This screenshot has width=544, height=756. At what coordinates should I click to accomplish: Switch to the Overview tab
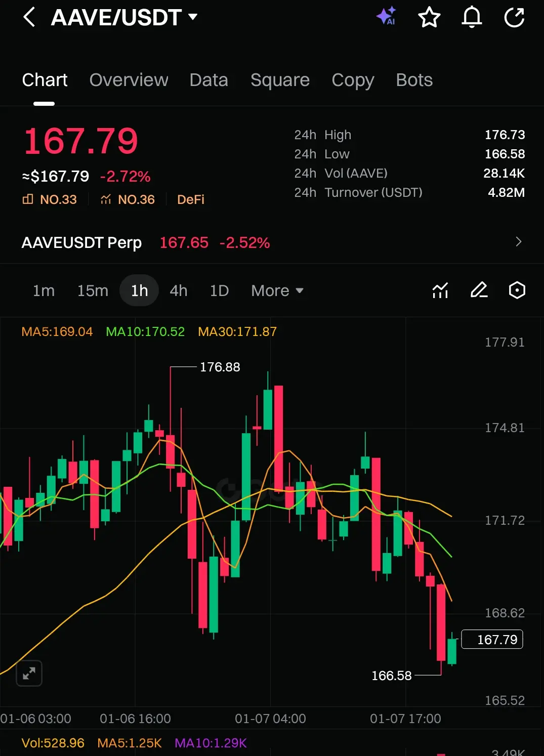129,80
